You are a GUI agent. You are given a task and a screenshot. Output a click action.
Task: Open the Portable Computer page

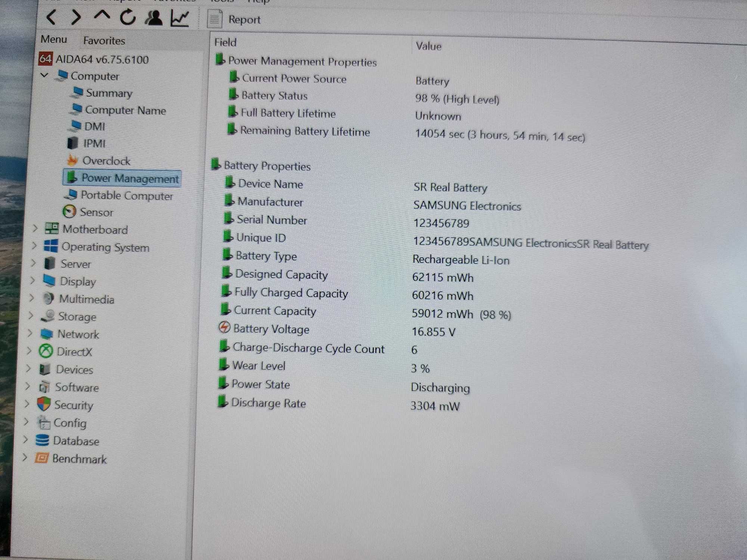[118, 195]
